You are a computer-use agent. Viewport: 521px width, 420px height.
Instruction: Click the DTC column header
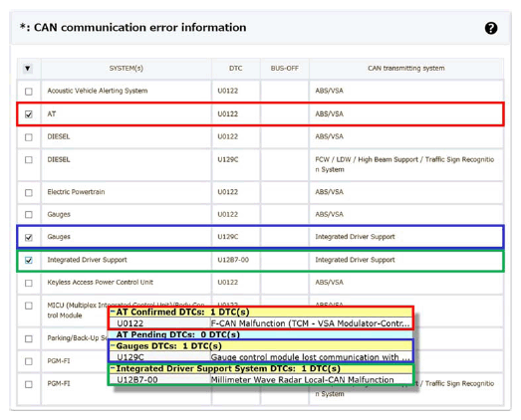(235, 68)
